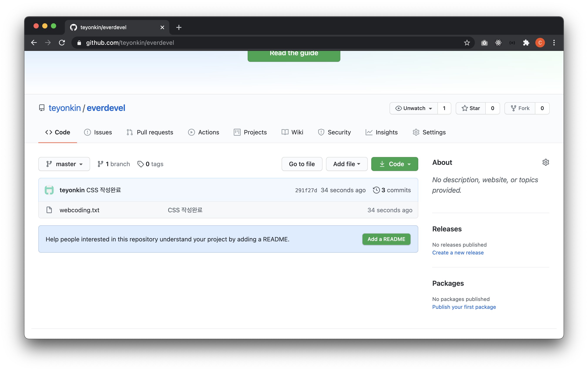The height and width of the screenshot is (371, 588).
Task: View the 0 tags link
Action: [150, 164]
